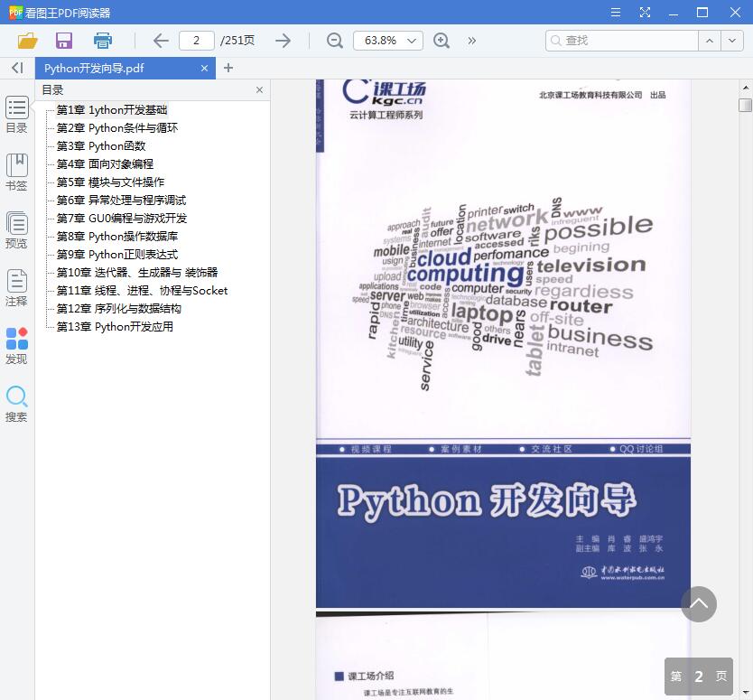Expand extra toolbar options via double-arrow
The height and width of the screenshot is (700, 753).
(x=472, y=41)
